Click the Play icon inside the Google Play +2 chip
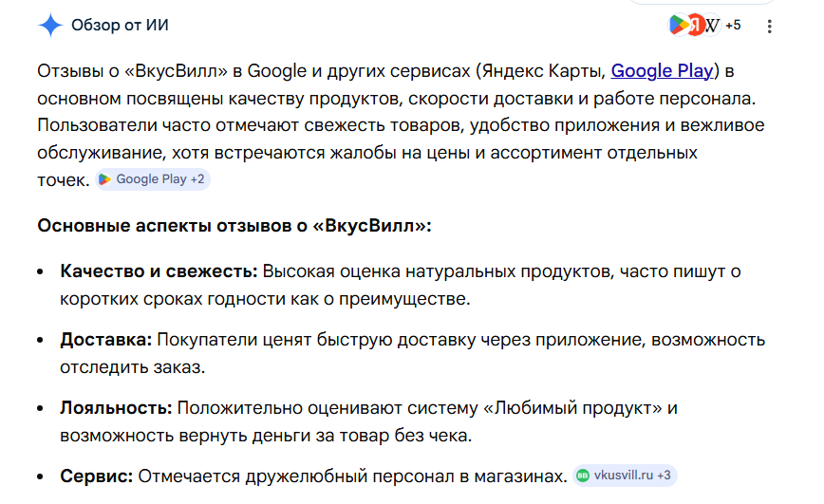Image resolution: width=824 pixels, height=504 pixels. coord(104,178)
